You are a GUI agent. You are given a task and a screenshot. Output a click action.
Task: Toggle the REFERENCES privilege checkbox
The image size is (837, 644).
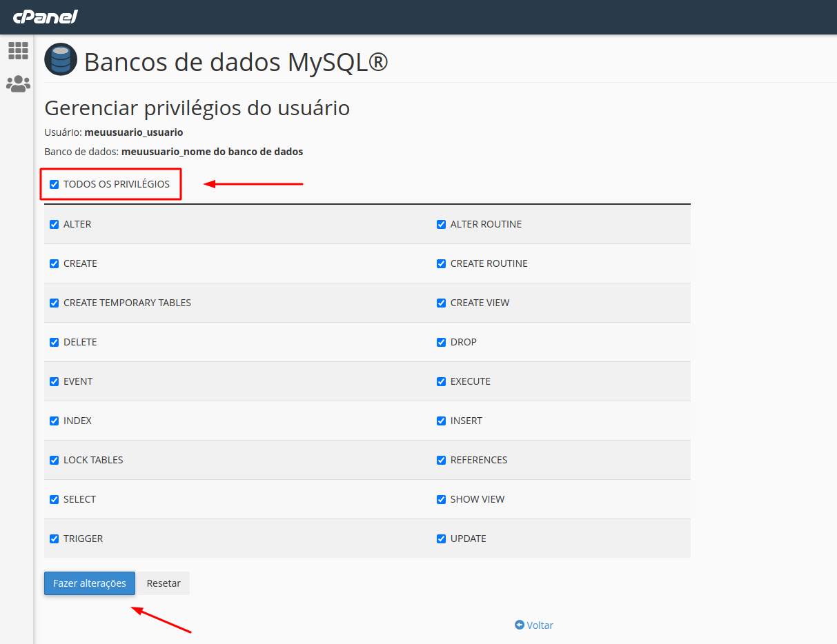point(442,460)
